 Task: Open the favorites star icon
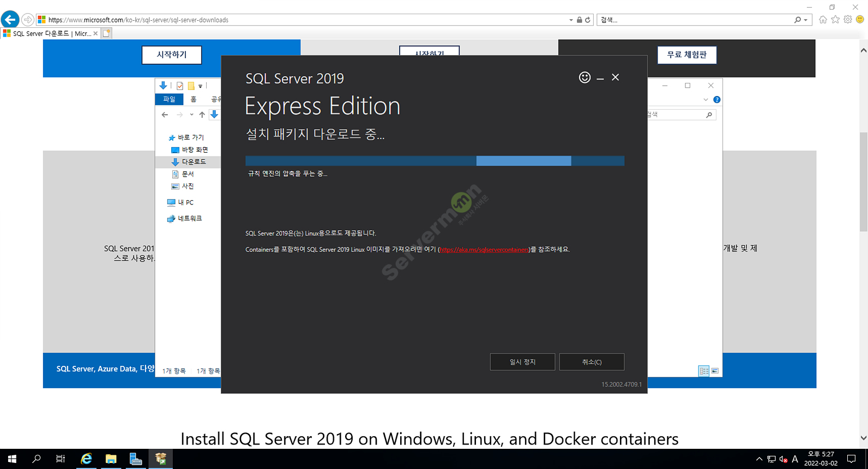click(x=835, y=19)
